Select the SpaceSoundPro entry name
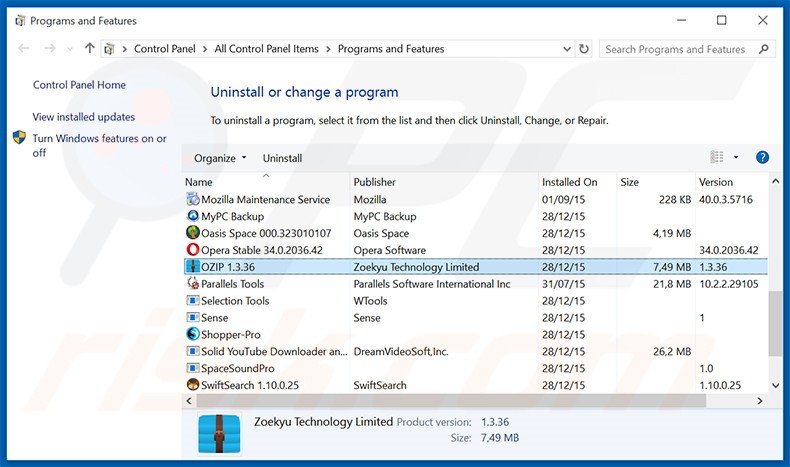790x467 pixels. click(x=238, y=368)
